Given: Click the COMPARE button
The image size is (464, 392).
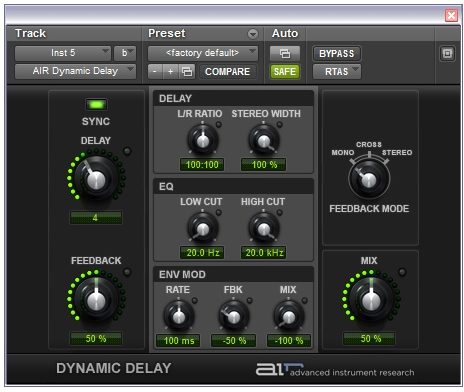Looking at the screenshot, I should pyautogui.click(x=228, y=72).
